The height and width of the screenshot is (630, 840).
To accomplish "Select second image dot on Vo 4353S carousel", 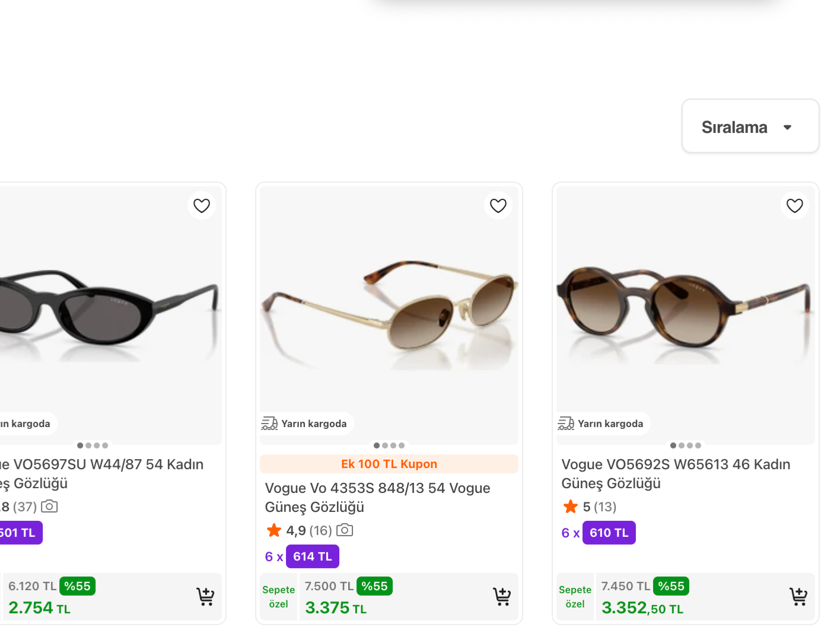I will (x=385, y=446).
